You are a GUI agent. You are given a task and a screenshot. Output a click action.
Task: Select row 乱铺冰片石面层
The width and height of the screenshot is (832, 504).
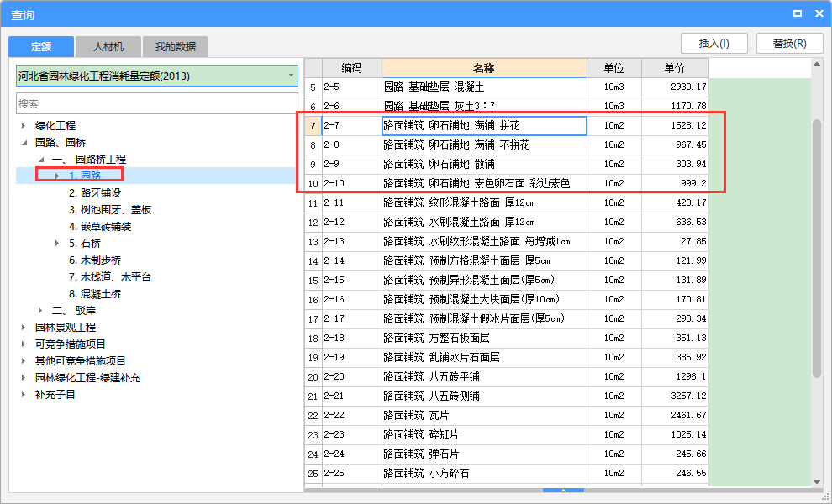click(507, 358)
